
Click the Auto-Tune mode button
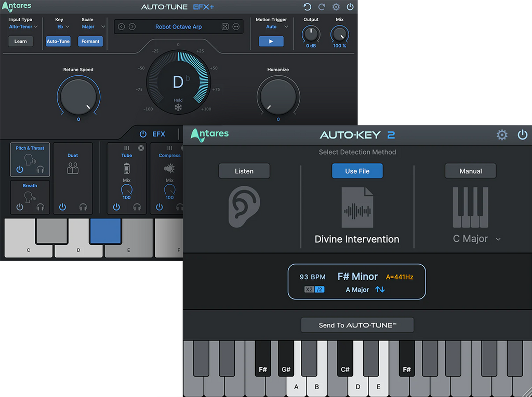[x=58, y=42]
